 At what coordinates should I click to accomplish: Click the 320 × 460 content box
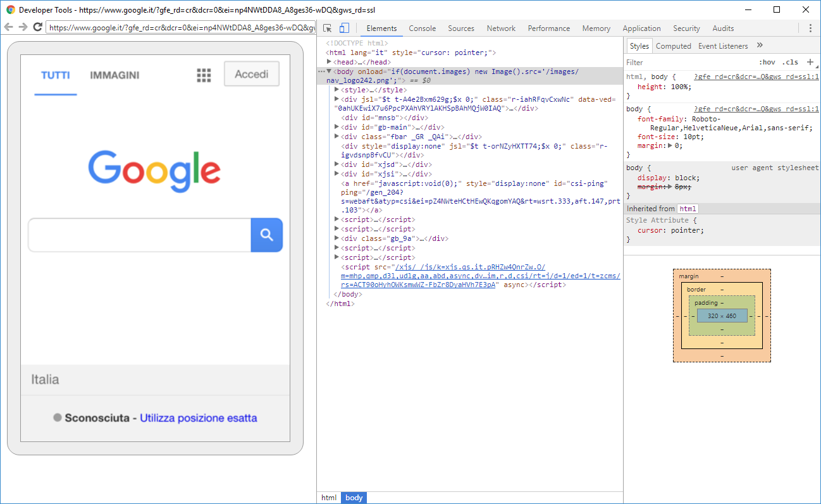[722, 316]
